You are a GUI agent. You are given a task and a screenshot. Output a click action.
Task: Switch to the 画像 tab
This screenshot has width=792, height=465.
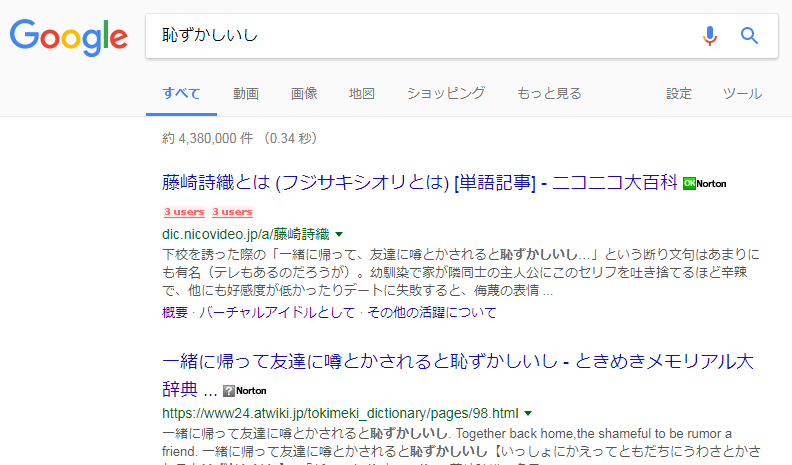tap(304, 93)
